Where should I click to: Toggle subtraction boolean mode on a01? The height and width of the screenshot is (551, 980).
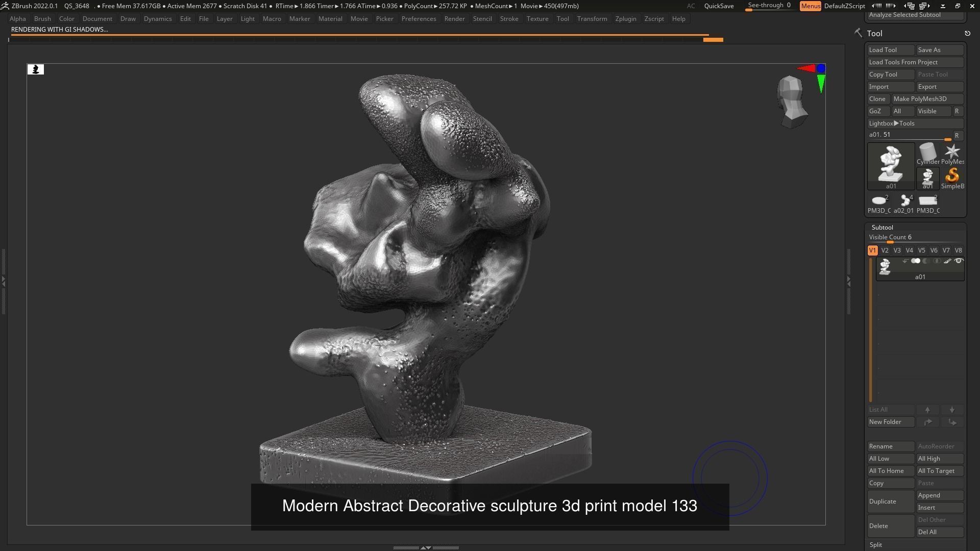(926, 261)
